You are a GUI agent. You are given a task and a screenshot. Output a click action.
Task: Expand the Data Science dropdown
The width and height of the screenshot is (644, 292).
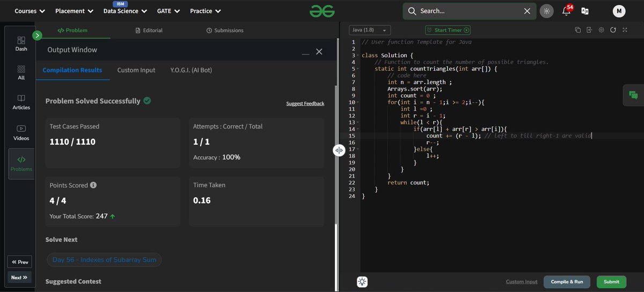[125, 11]
